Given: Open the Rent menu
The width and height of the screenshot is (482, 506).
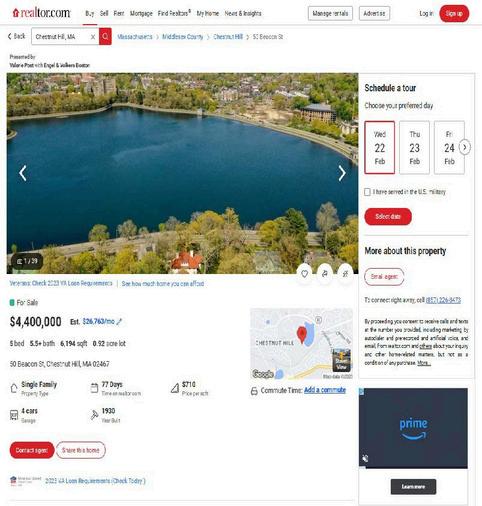Looking at the screenshot, I should [119, 13].
